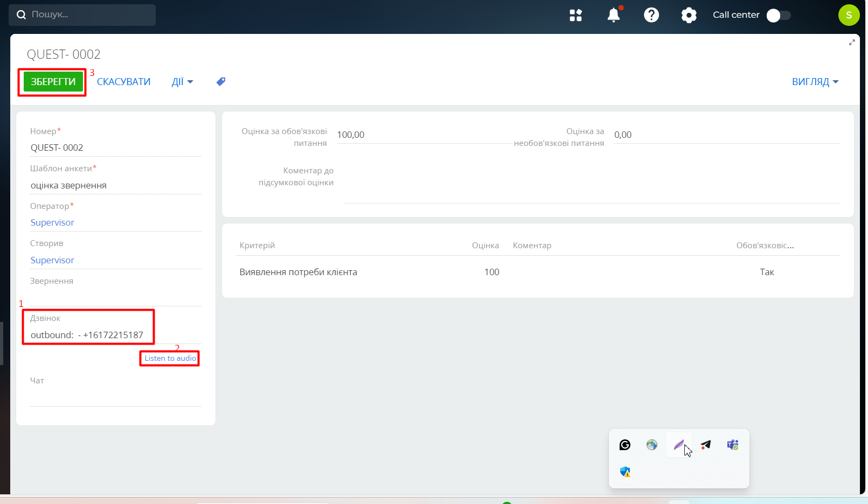The height and width of the screenshot is (504, 868).
Task: Open the Оператор Supervisor link
Action: point(52,222)
